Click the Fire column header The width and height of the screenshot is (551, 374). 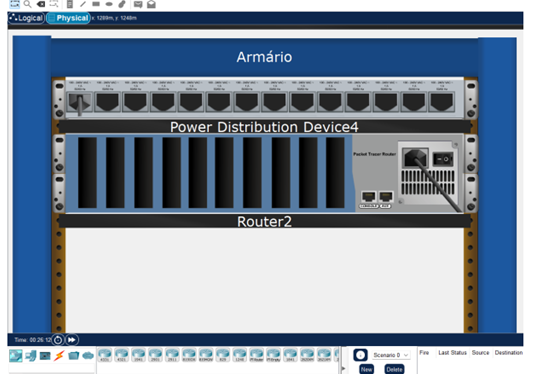click(x=424, y=353)
